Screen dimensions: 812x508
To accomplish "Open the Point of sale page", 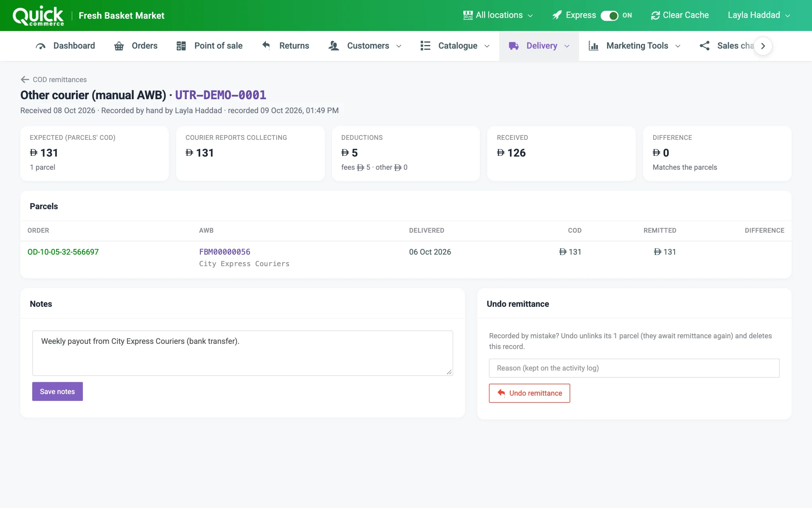I will click(x=209, y=46).
